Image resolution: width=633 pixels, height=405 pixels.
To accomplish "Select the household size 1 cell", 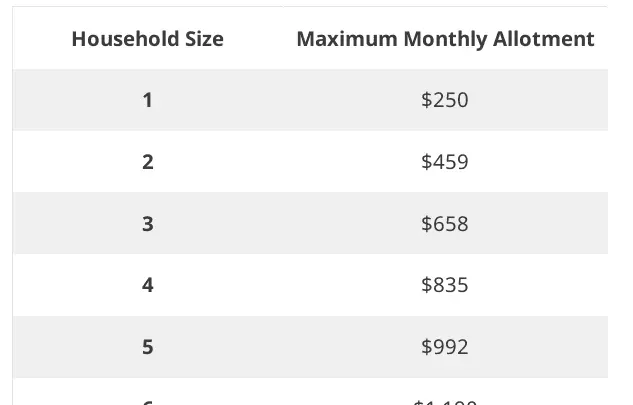I will click(147, 100).
